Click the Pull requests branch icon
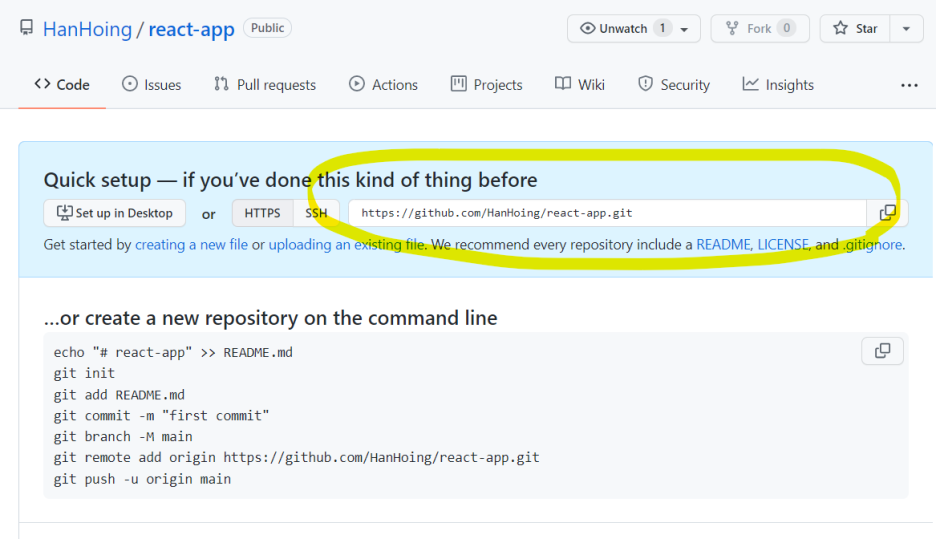Image resolution: width=936 pixels, height=539 pixels. point(221,84)
